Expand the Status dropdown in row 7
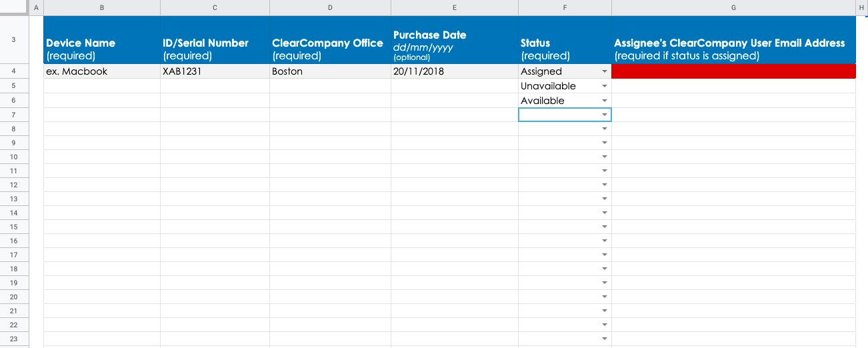 point(605,115)
